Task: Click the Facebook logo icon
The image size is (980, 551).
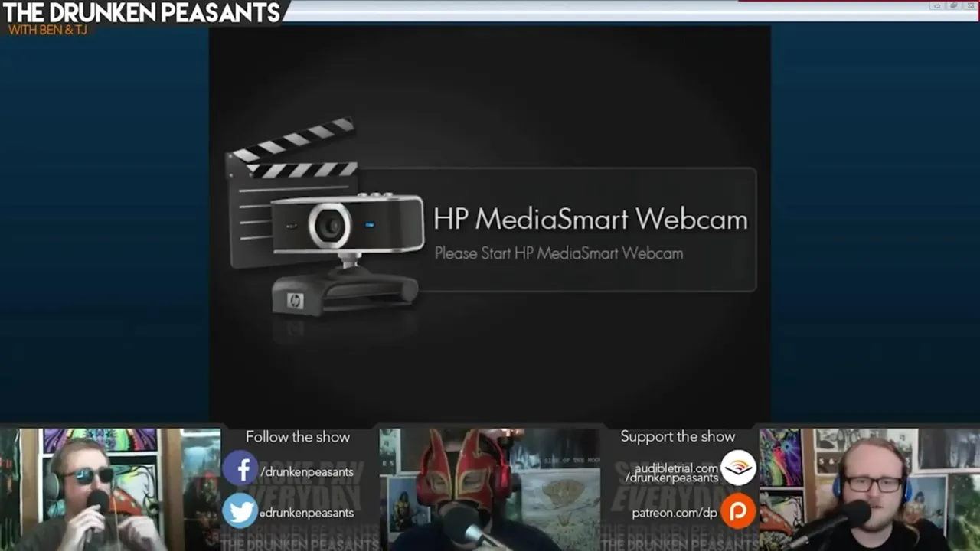Action: [x=240, y=469]
